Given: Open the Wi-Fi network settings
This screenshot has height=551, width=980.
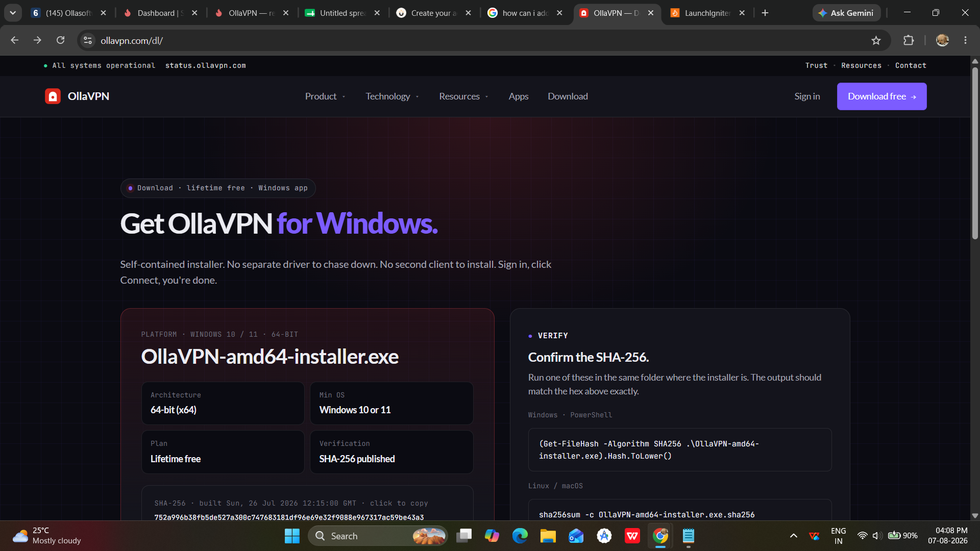Looking at the screenshot, I should (x=862, y=536).
